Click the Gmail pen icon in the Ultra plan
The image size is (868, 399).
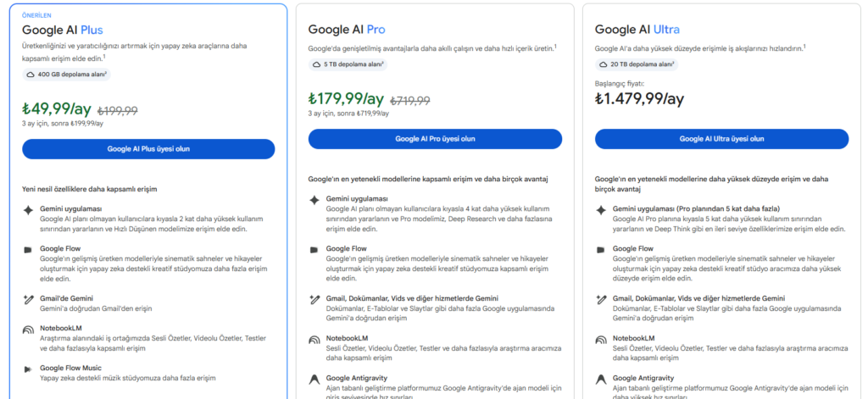601,299
